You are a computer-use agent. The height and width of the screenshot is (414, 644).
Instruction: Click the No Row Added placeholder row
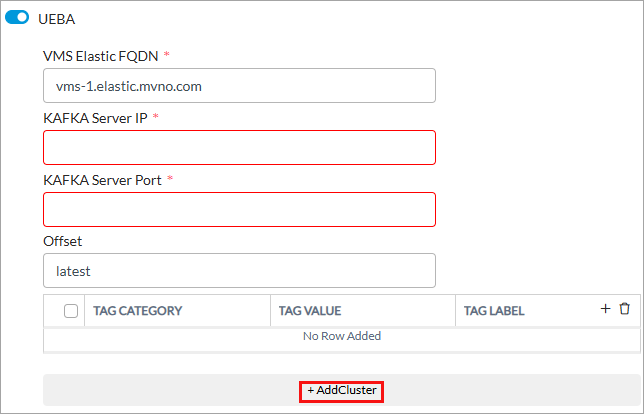[x=341, y=336]
